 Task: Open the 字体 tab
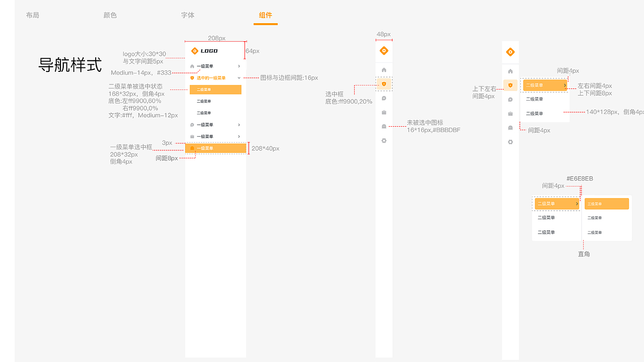188,15
